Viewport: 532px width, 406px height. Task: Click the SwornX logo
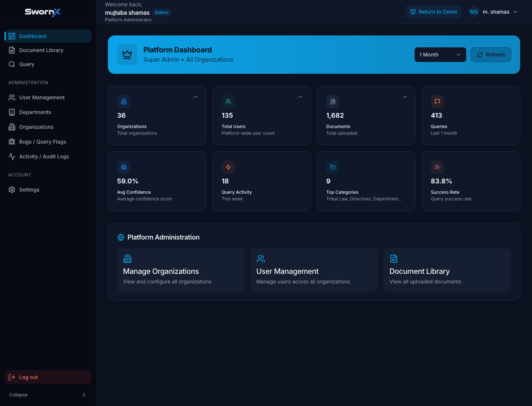click(42, 12)
